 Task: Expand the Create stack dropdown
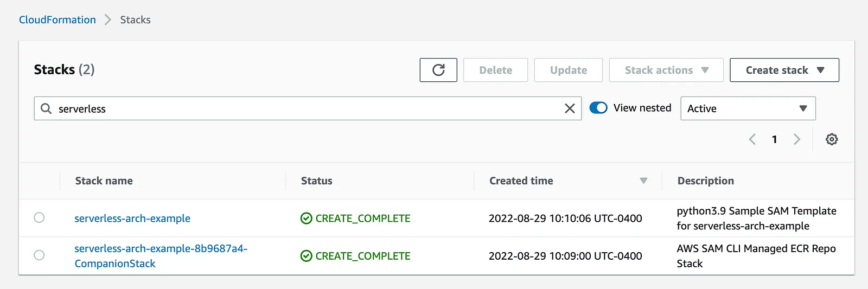pos(784,70)
